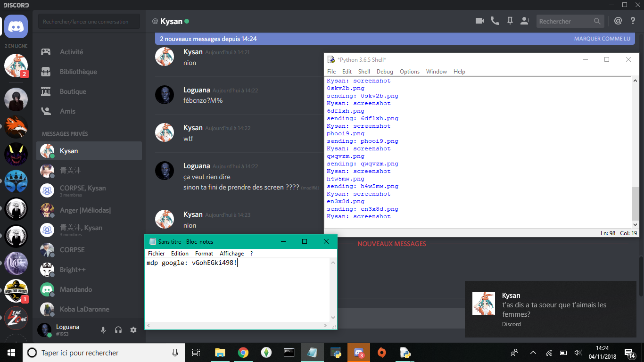
Task: Open the Informatique Security server icon
Action: (x=16, y=291)
